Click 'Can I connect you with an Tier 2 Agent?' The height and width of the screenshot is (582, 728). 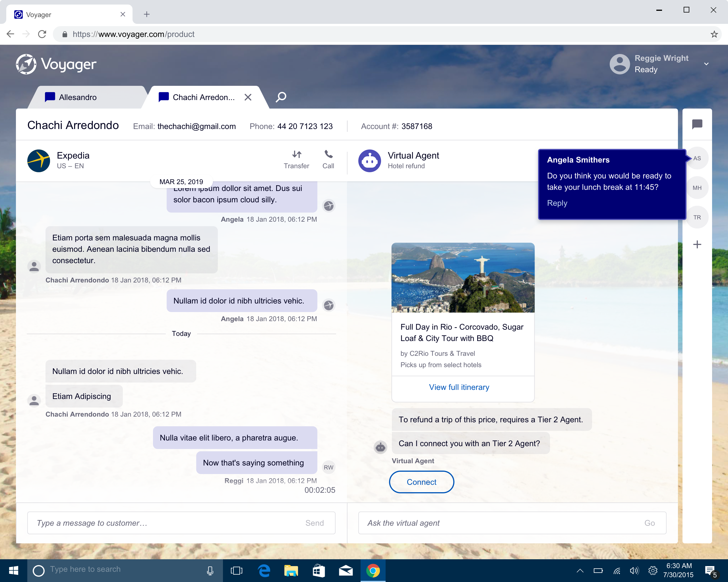pyautogui.click(x=470, y=443)
